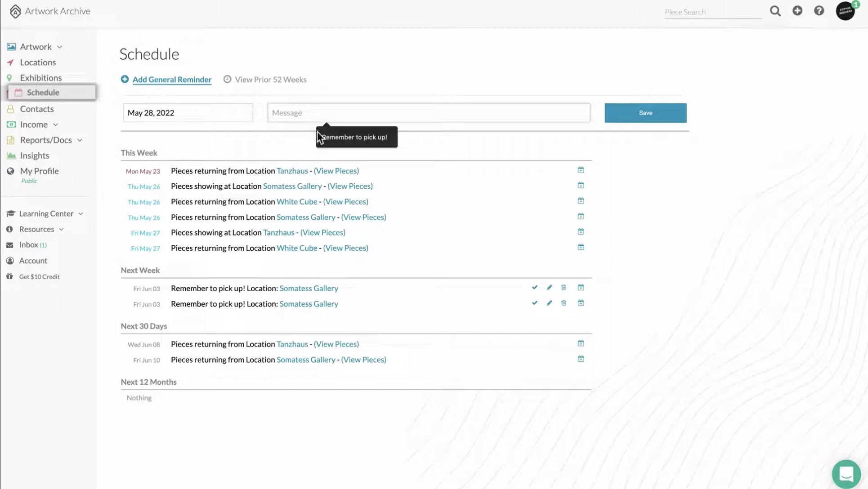Image resolution: width=868 pixels, height=489 pixels.
Task: Click calendar icon for showing at Somatess Gallery row
Action: (x=581, y=185)
